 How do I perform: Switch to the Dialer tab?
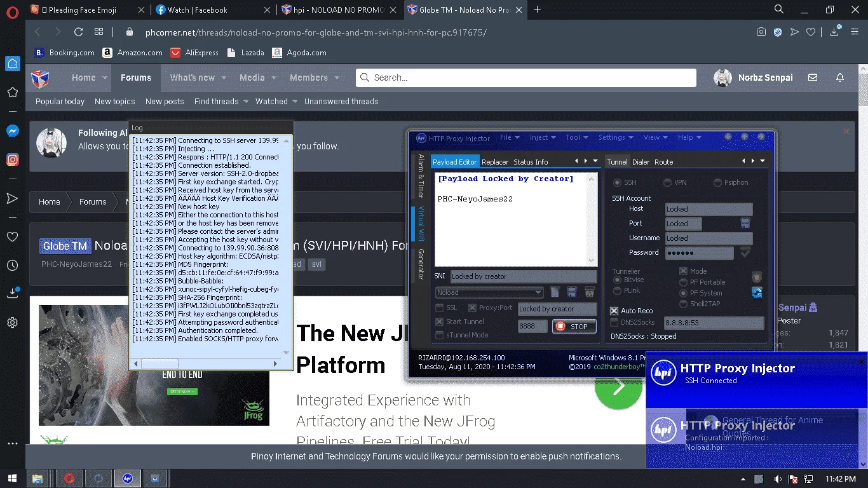point(641,162)
